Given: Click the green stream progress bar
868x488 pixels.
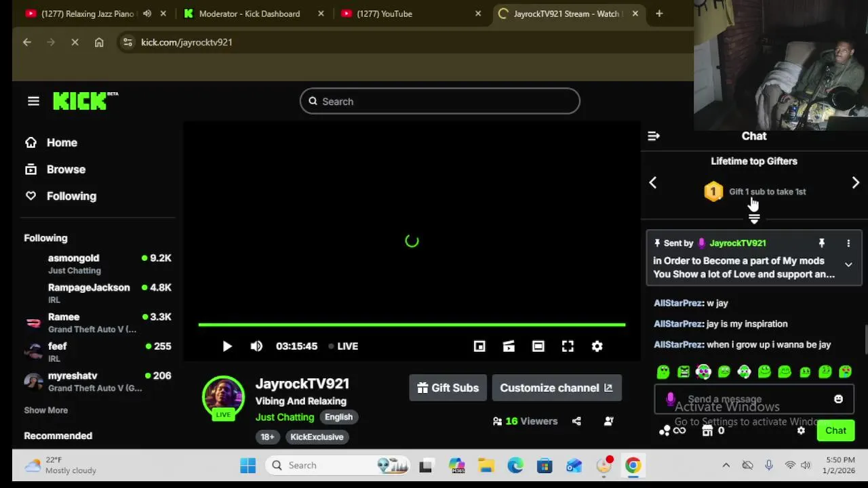Looking at the screenshot, I should [412, 325].
